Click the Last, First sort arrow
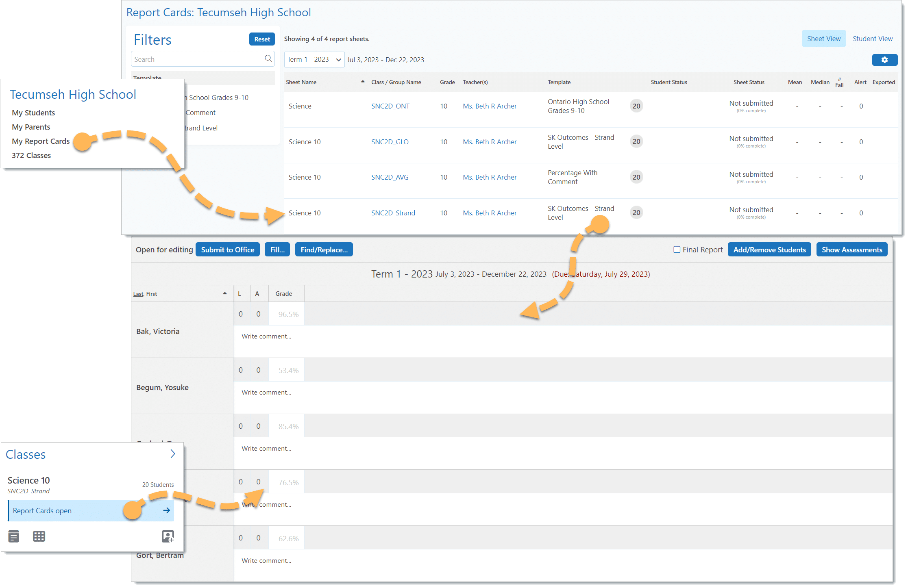Image resolution: width=908 pixels, height=588 pixels. click(224, 293)
